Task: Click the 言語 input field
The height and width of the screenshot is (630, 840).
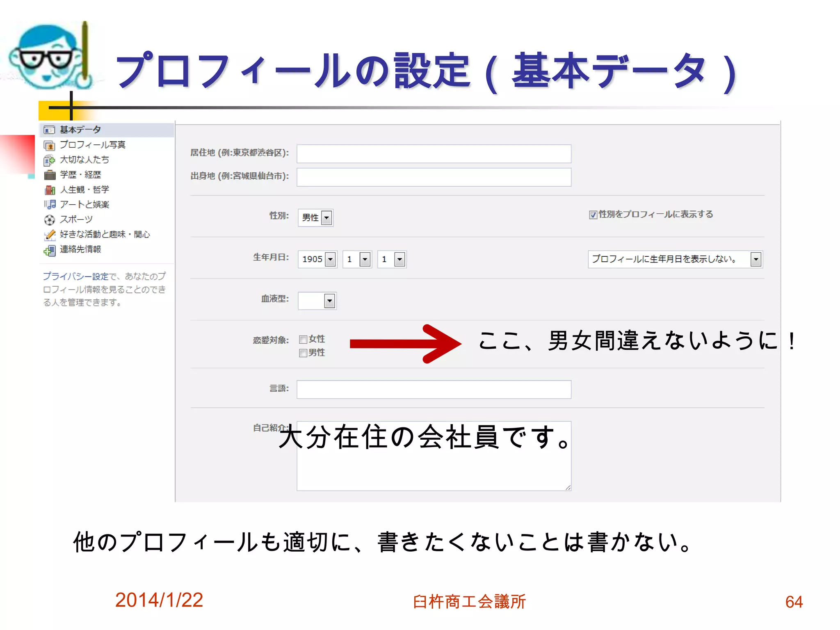Action: coord(434,389)
